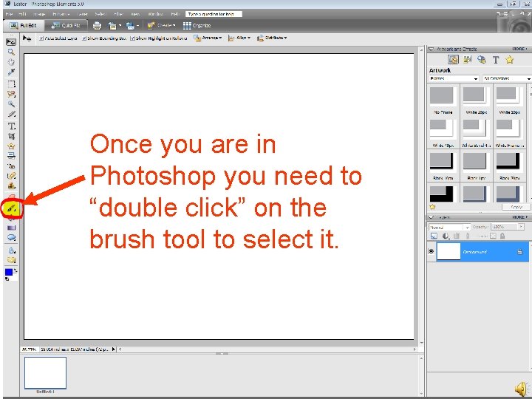Toggle Show Bounding Box checkbox
The height and width of the screenshot is (399, 532).
click(84, 38)
